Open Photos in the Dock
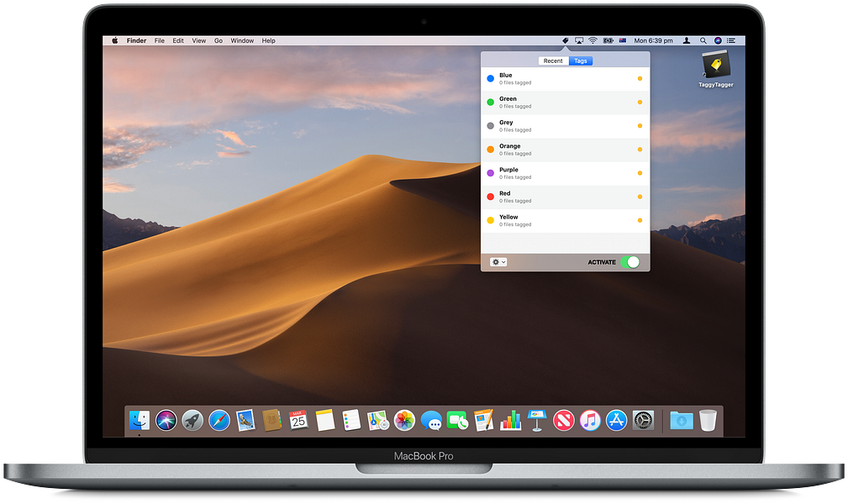The height and width of the screenshot is (504, 848). 404,420
